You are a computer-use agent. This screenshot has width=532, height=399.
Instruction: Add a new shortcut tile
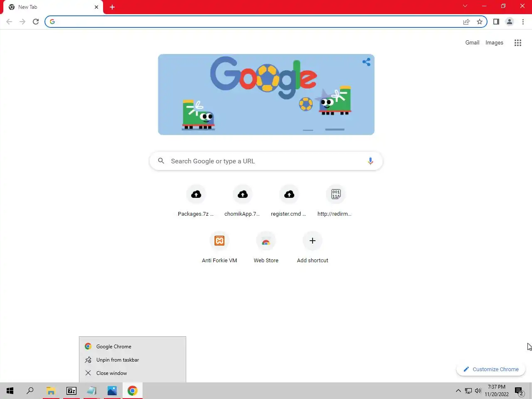click(x=313, y=248)
